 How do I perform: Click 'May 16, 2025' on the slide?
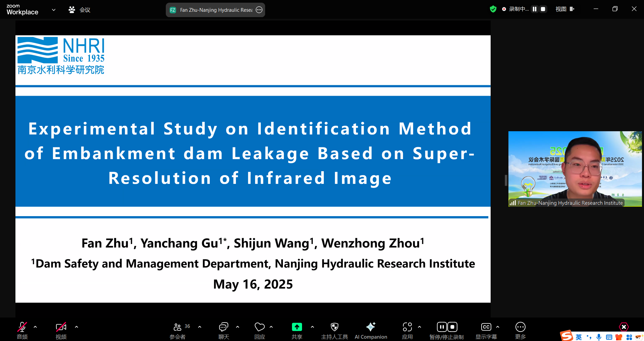(x=253, y=284)
